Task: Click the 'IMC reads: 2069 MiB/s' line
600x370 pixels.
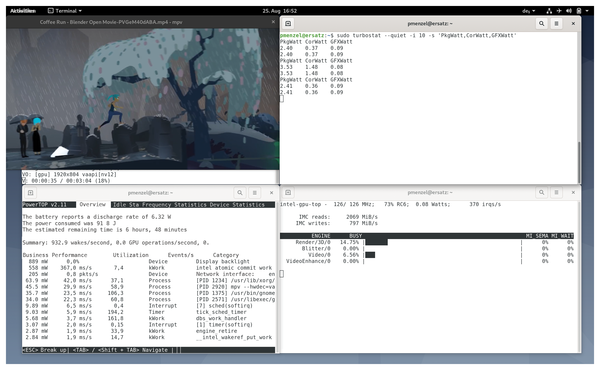Action: coord(338,217)
